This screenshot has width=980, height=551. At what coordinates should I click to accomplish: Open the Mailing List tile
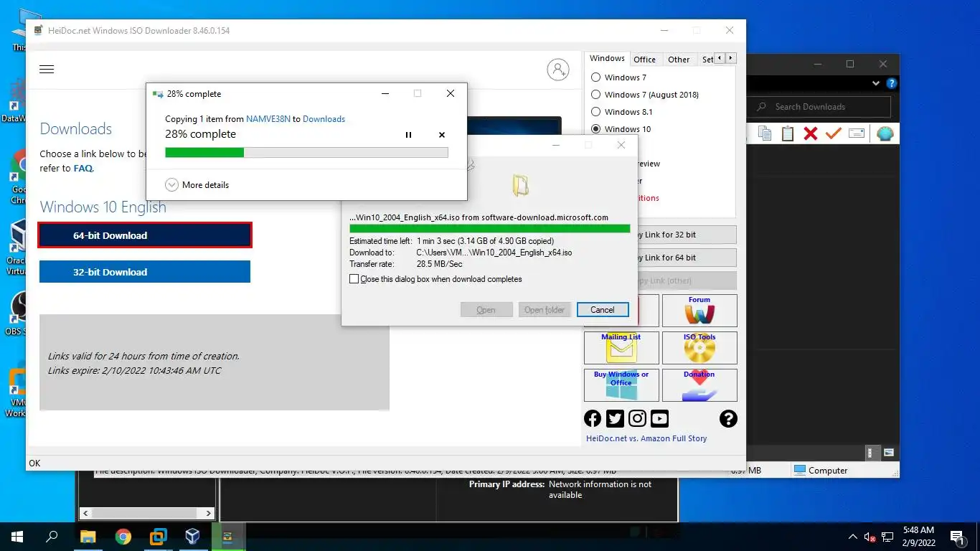tap(621, 348)
